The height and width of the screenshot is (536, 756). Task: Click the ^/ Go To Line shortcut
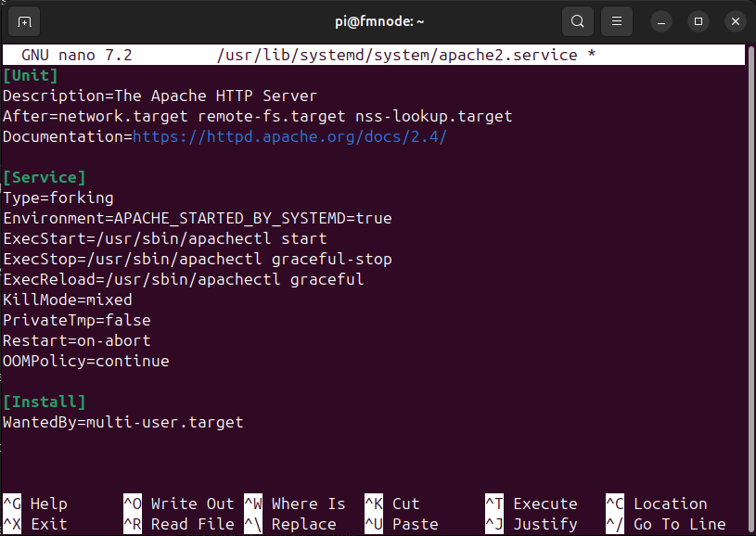[666, 524]
